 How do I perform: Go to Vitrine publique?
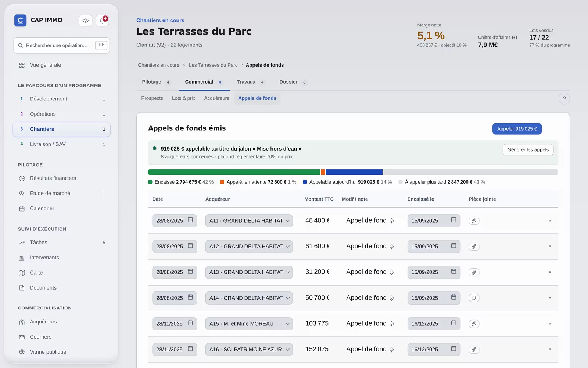click(61, 352)
